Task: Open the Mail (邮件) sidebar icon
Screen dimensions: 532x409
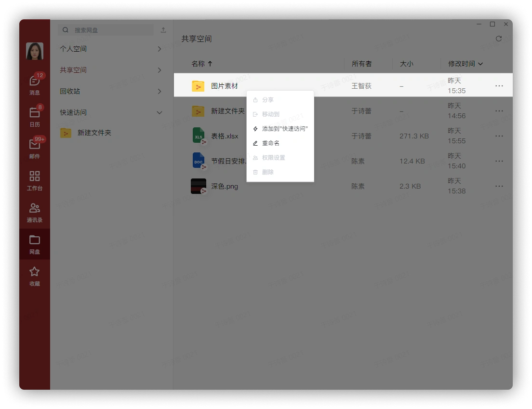Action: pos(35,148)
